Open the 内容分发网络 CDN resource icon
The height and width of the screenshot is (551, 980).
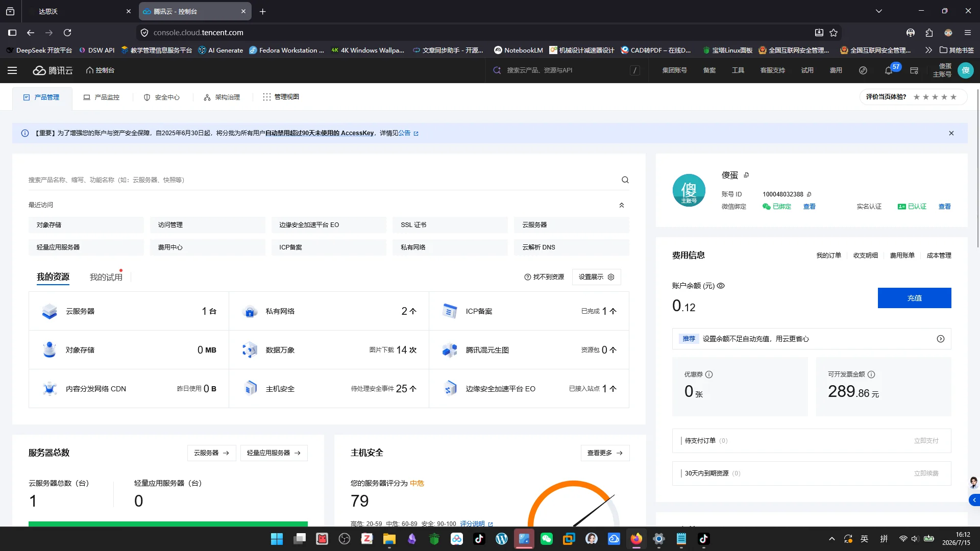click(50, 389)
